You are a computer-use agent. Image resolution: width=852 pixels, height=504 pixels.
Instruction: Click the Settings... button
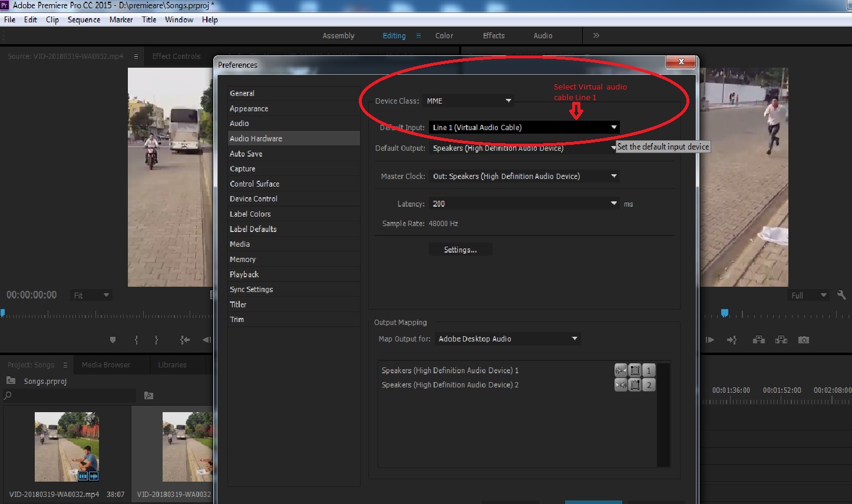coord(460,250)
